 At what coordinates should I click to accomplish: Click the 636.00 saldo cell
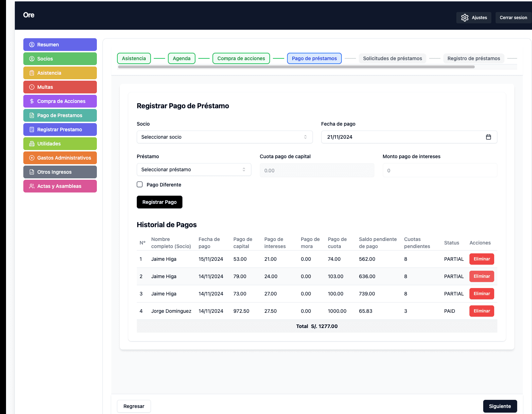click(367, 276)
